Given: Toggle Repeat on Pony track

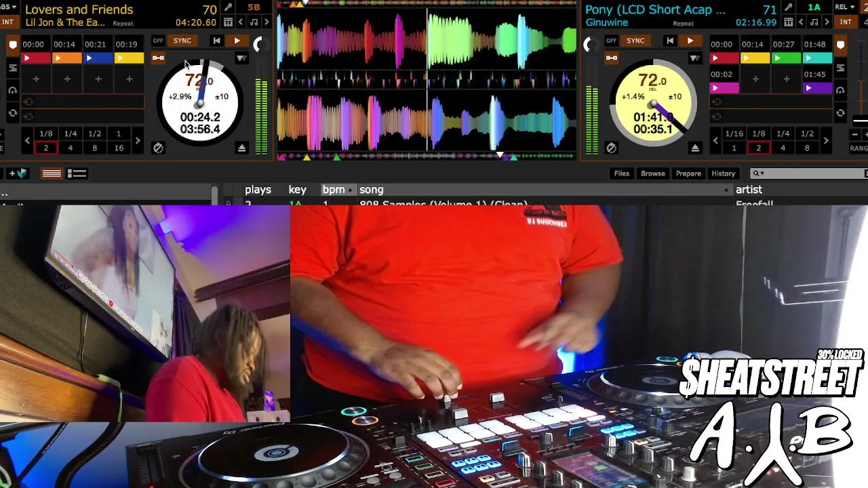Looking at the screenshot, I should click(683, 24).
